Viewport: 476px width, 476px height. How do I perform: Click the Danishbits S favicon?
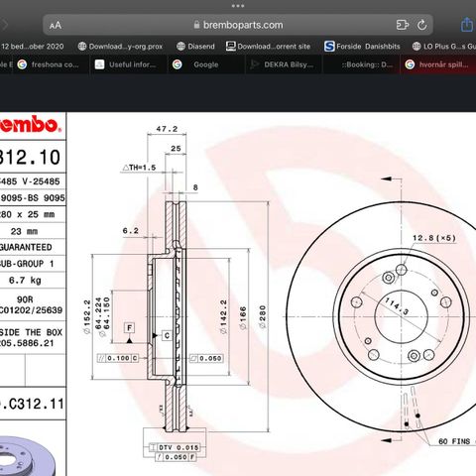(329, 47)
